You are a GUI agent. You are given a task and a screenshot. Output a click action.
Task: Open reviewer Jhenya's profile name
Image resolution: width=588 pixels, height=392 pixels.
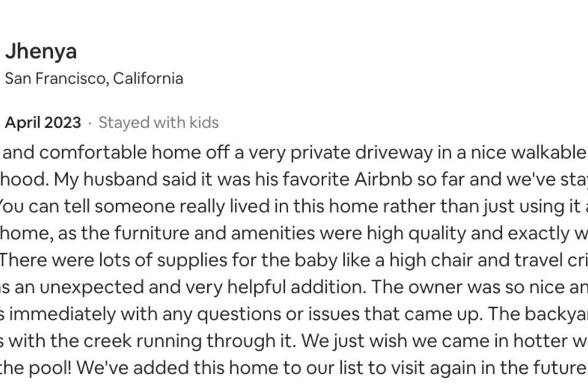(41, 52)
